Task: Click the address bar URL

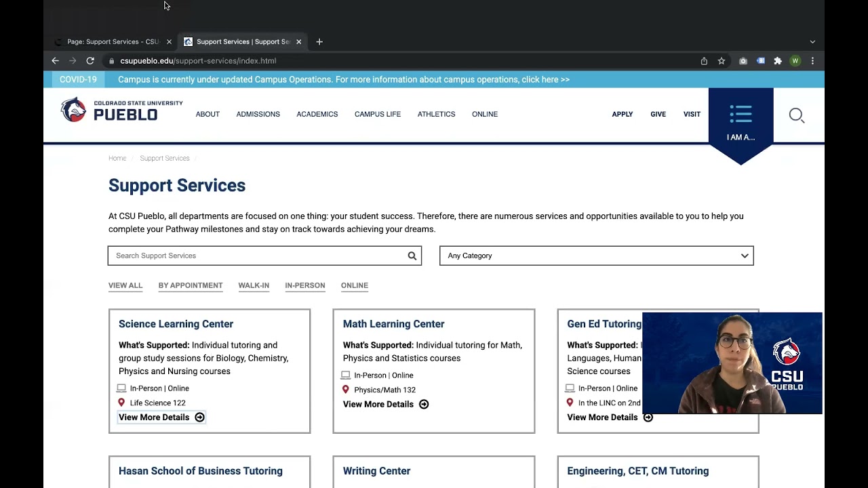Action: (x=198, y=60)
